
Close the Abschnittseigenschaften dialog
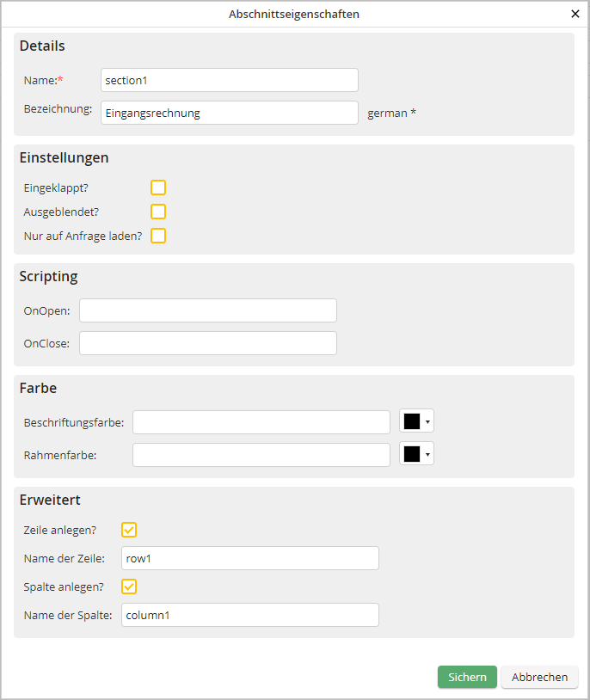pyautogui.click(x=575, y=14)
